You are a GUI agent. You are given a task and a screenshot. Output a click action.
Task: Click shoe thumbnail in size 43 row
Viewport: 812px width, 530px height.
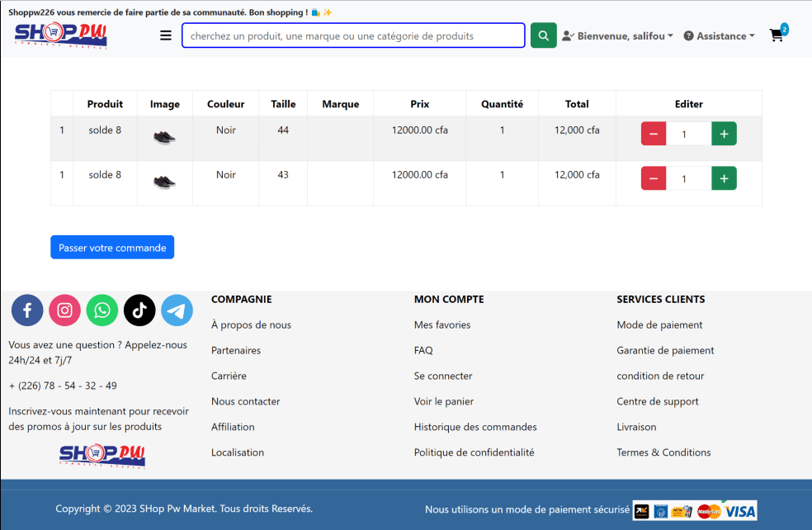coord(165,182)
